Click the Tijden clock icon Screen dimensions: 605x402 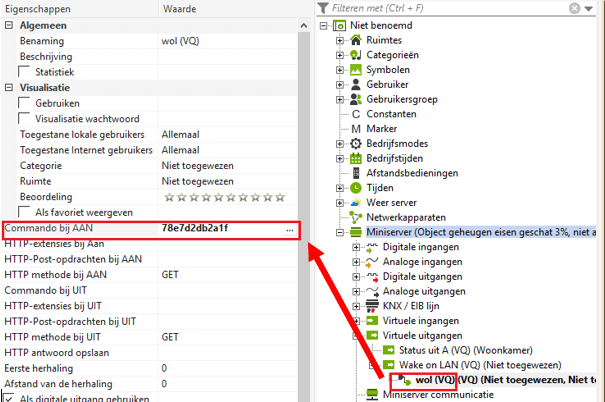[x=357, y=188]
